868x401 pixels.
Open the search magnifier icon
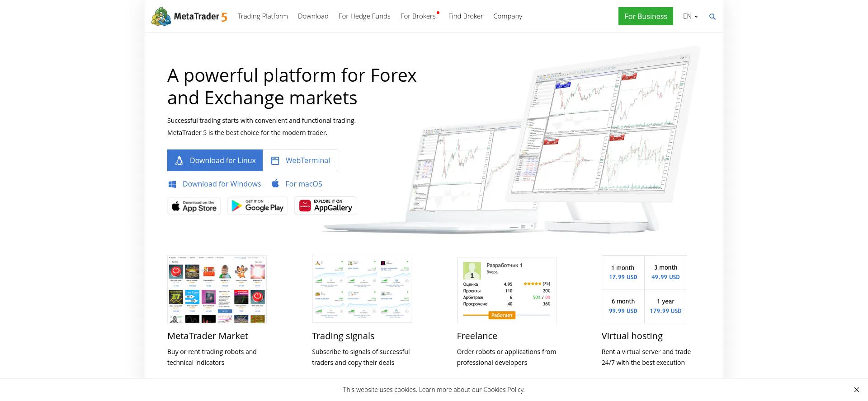point(712,17)
